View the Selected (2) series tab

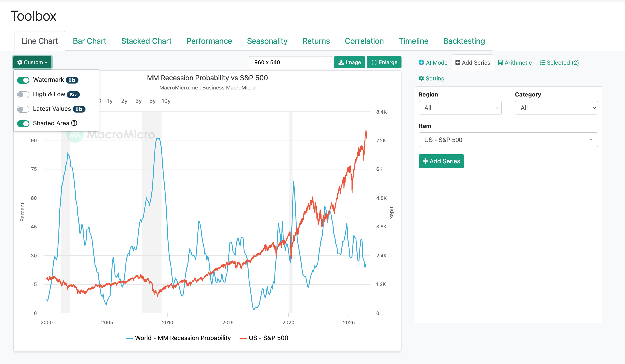pyautogui.click(x=559, y=63)
